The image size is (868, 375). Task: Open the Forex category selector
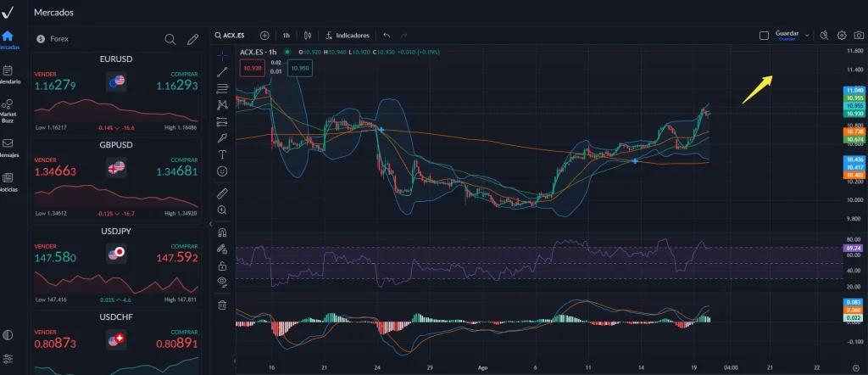click(x=53, y=39)
